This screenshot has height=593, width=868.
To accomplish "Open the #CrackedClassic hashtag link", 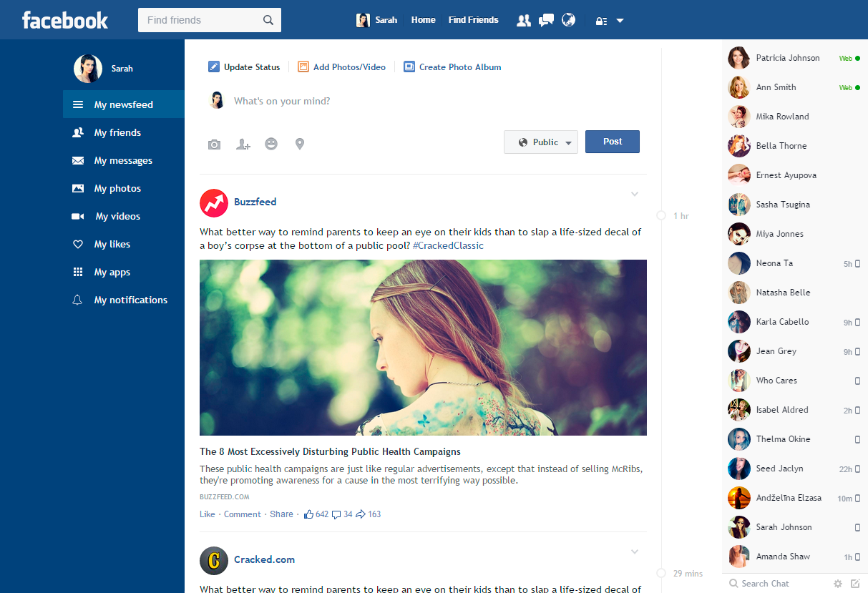I will coord(448,245).
